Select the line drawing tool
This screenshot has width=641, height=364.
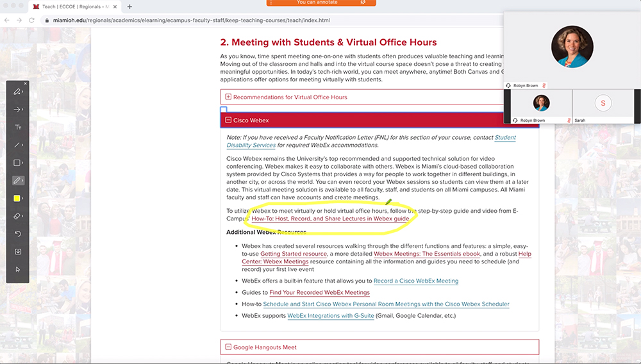point(17,145)
